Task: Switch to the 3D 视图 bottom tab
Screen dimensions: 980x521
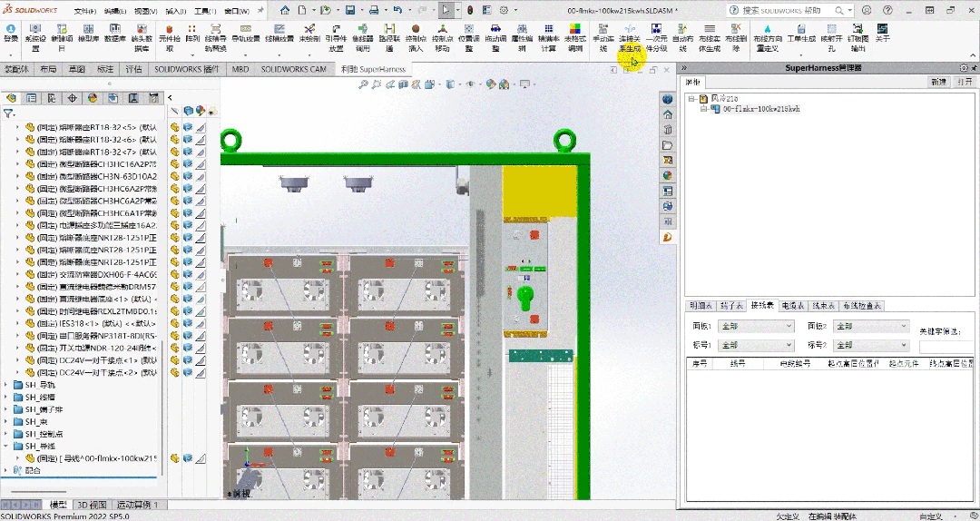Action: (92, 505)
